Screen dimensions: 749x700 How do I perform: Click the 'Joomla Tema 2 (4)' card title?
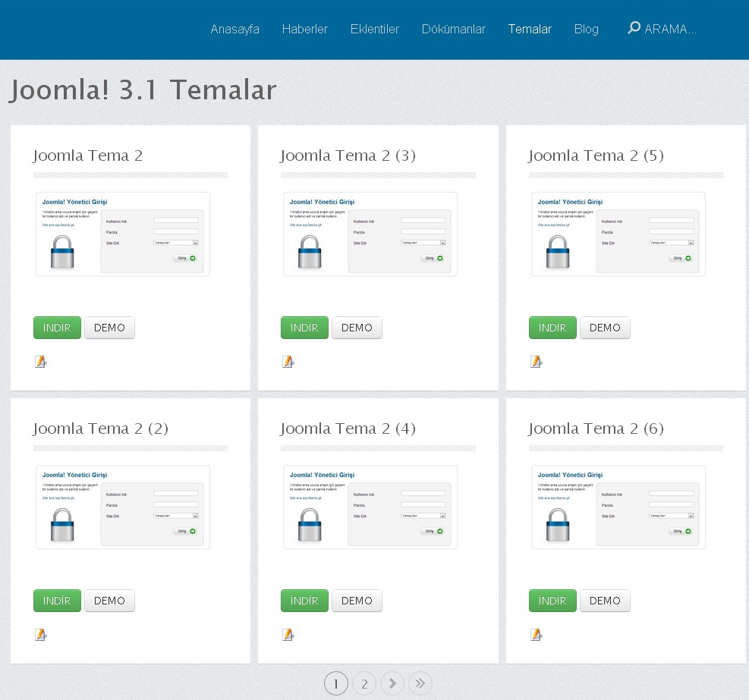pos(348,428)
